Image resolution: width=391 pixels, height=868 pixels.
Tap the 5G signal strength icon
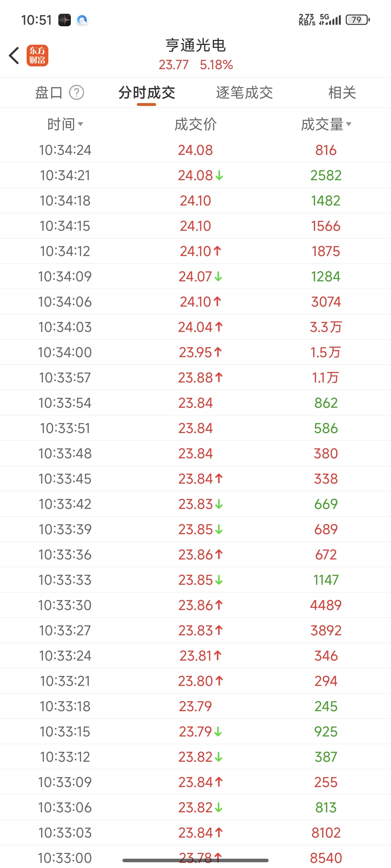[330, 20]
